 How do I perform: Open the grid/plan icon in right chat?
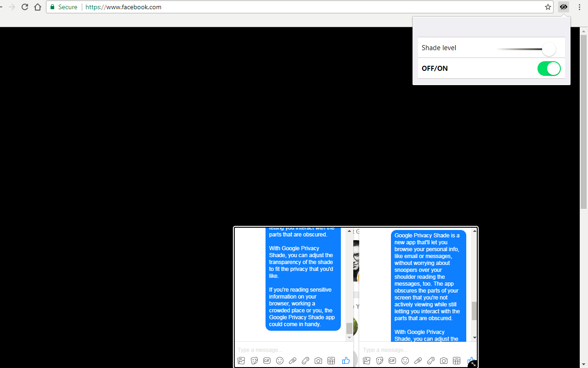(x=457, y=361)
